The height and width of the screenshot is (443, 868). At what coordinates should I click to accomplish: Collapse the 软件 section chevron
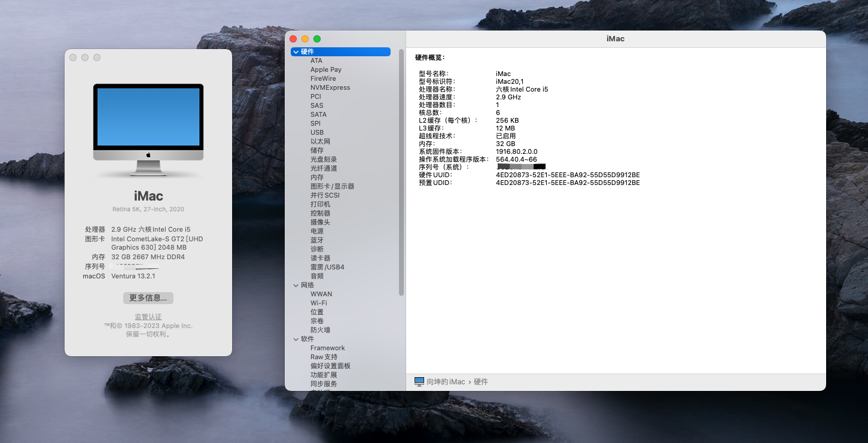pos(296,339)
